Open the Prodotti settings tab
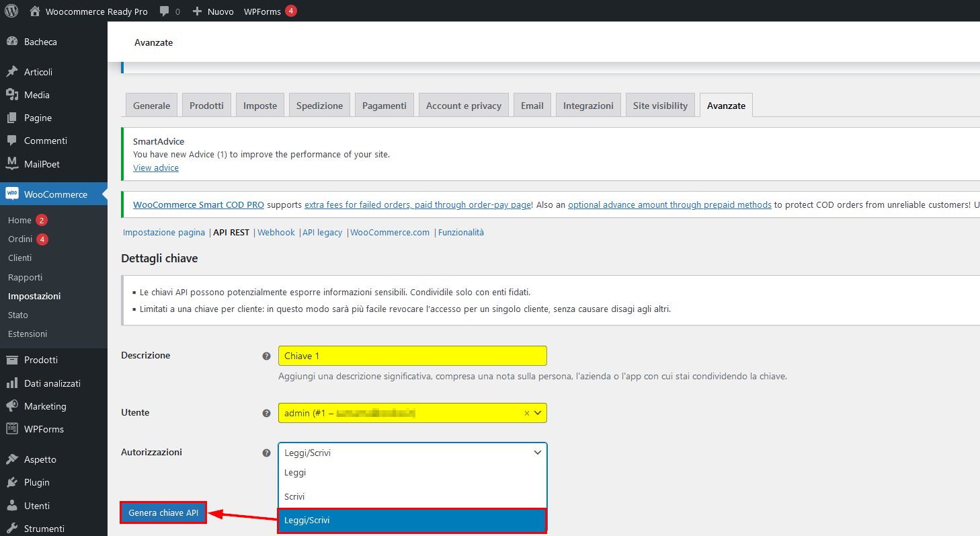The width and height of the screenshot is (980, 536). pyautogui.click(x=206, y=106)
